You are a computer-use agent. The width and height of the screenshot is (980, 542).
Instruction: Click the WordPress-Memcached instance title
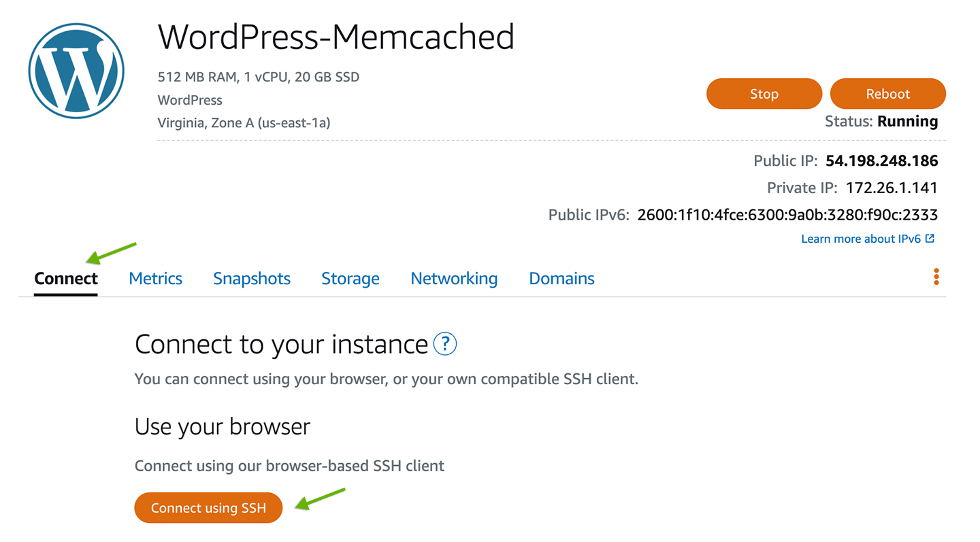(x=336, y=37)
